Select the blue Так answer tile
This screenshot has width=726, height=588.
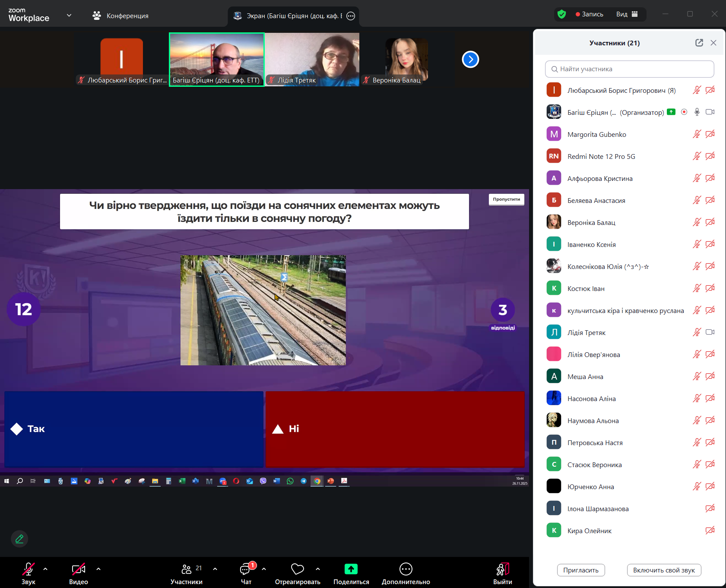pos(134,429)
